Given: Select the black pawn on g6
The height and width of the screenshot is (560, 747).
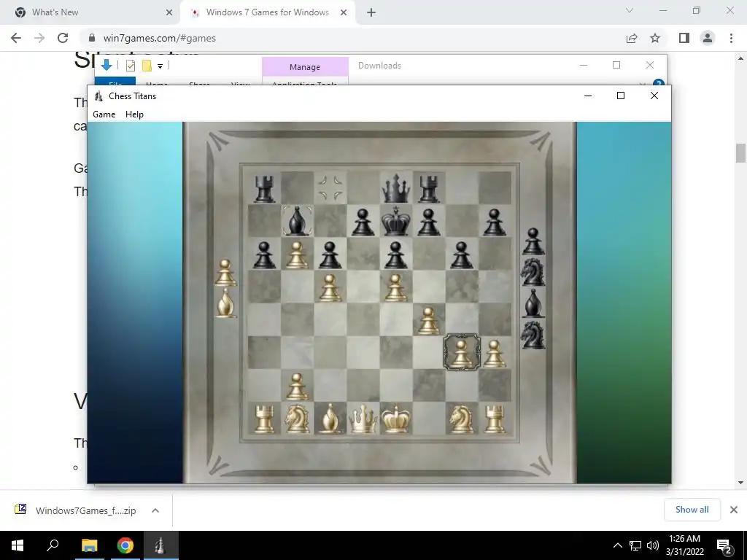Looking at the screenshot, I should (462, 254).
